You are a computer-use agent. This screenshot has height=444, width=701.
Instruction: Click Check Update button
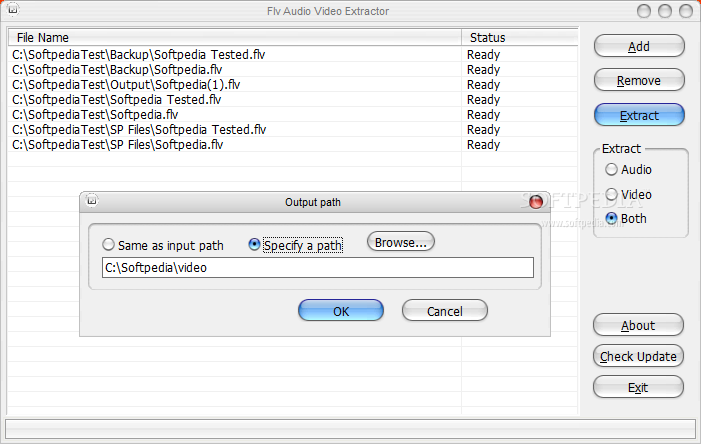coord(638,356)
